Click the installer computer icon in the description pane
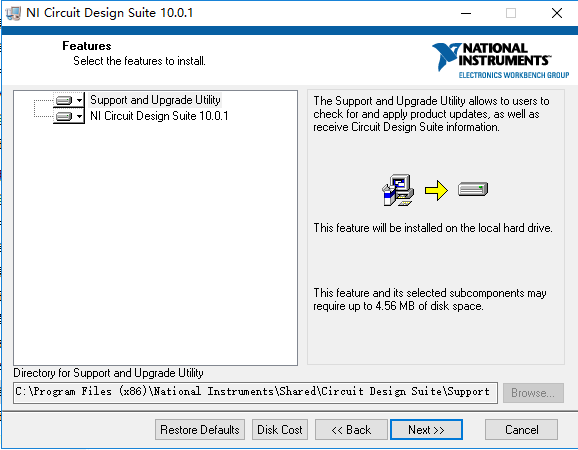Image resolution: width=578 pixels, height=450 pixels. (398, 190)
